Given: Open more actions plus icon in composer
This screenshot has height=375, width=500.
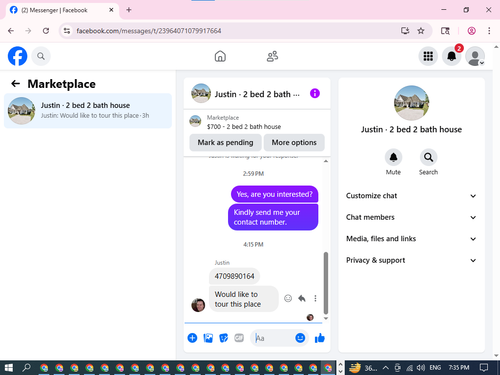Looking at the screenshot, I should click(192, 338).
